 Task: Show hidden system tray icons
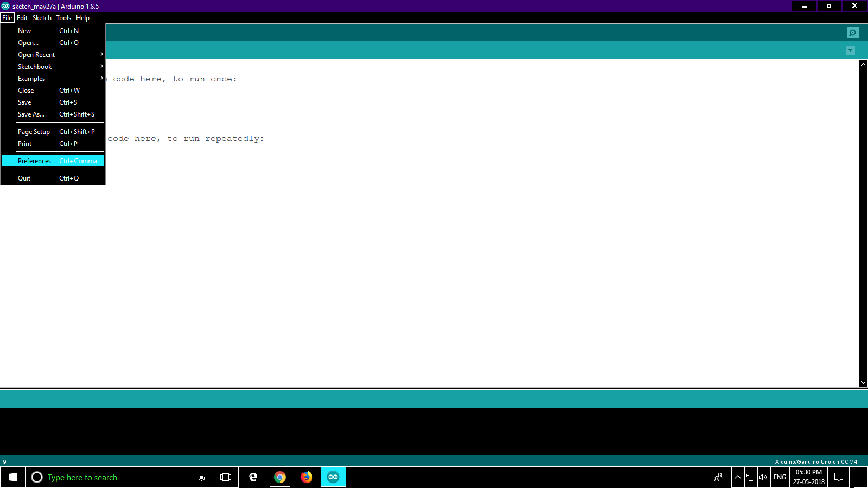[x=738, y=477]
